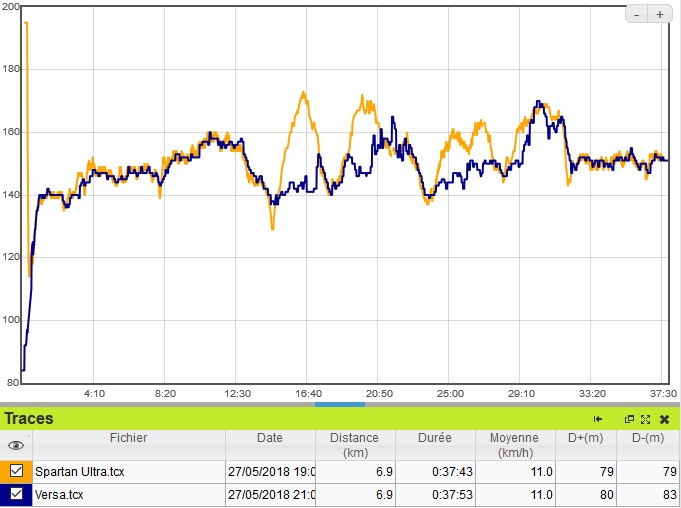Zoom in the chart with plus button
This screenshot has width=681, height=508.
tap(660, 14)
